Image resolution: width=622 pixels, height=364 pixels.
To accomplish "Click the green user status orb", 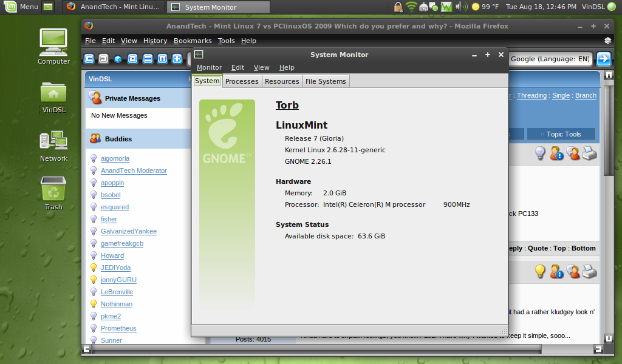I will (612, 7).
